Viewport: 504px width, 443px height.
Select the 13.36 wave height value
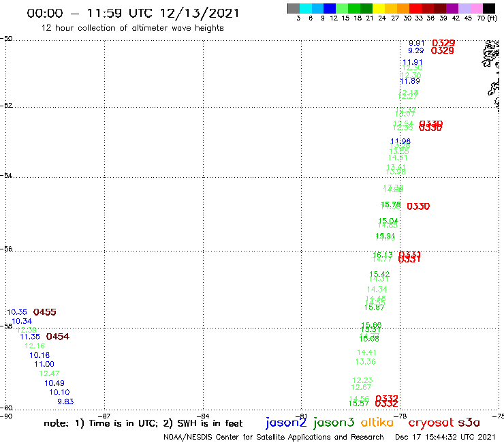[365, 362]
